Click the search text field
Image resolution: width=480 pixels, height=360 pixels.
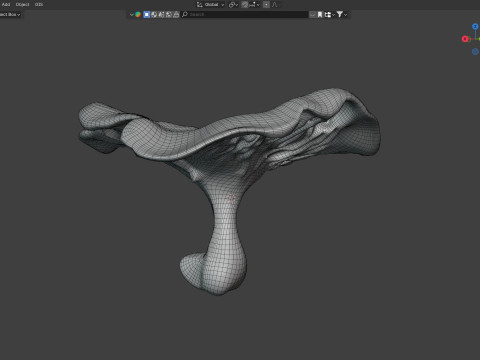(x=245, y=14)
